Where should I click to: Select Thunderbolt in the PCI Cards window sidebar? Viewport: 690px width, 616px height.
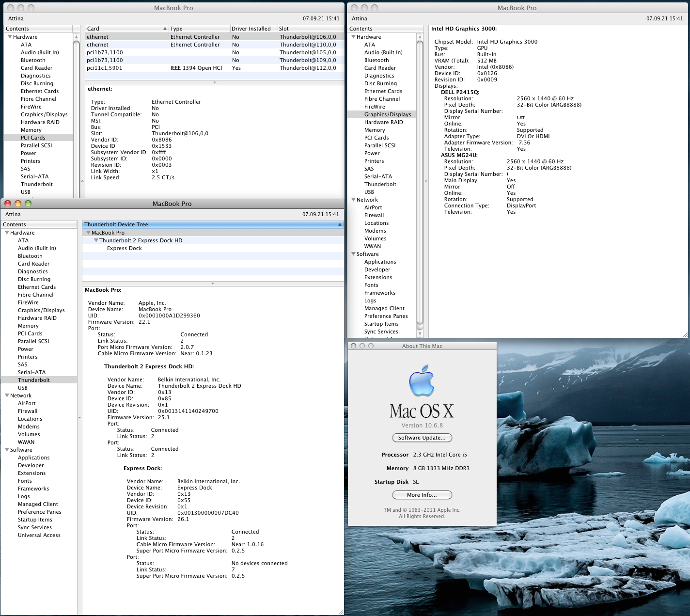[37, 184]
